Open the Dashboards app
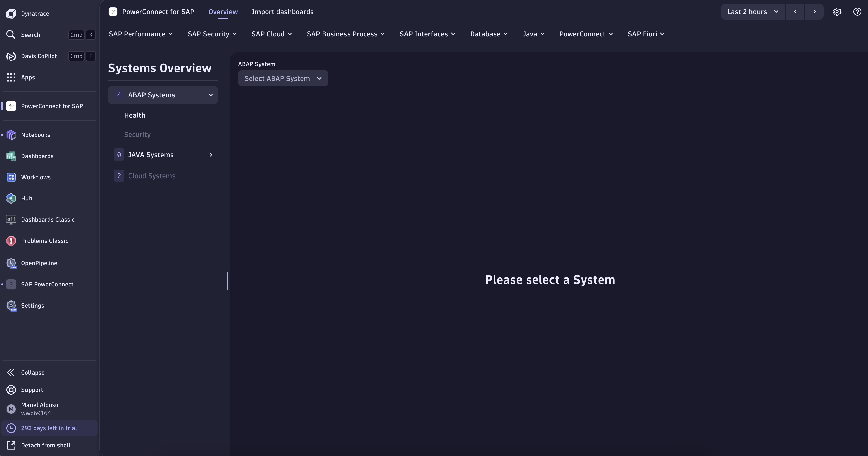The height and width of the screenshot is (456, 868). click(37, 156)
